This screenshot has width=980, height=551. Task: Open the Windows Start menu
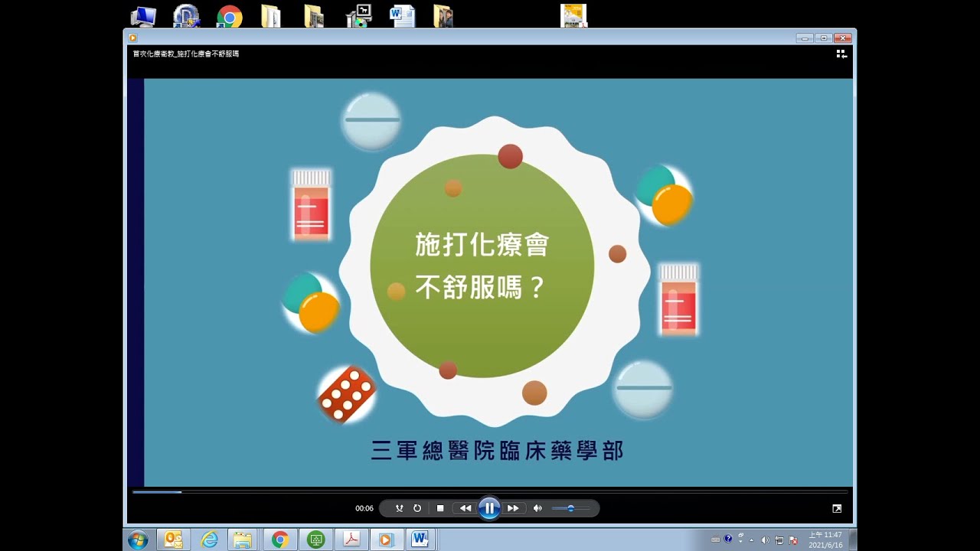click(139, 540)
